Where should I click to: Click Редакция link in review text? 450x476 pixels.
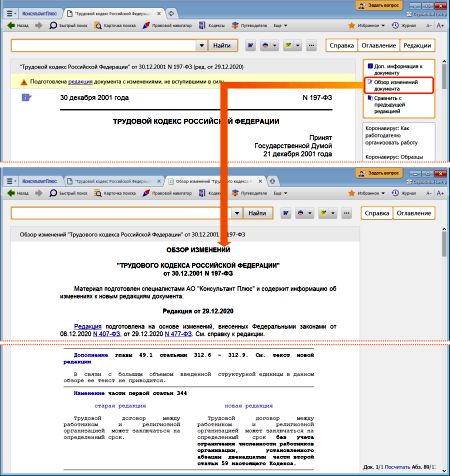(87, 326)
